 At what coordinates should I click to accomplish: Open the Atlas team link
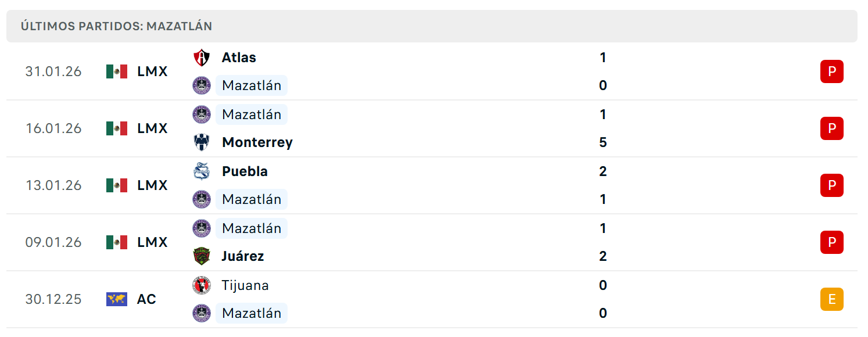[239, 58]
